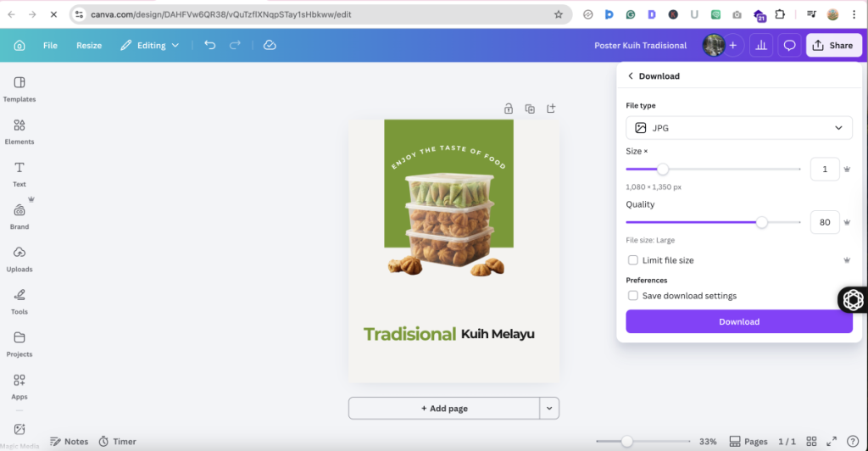Undo the last action
The height and width of the screenshot is (451, 868).
[x=210, y=46]
